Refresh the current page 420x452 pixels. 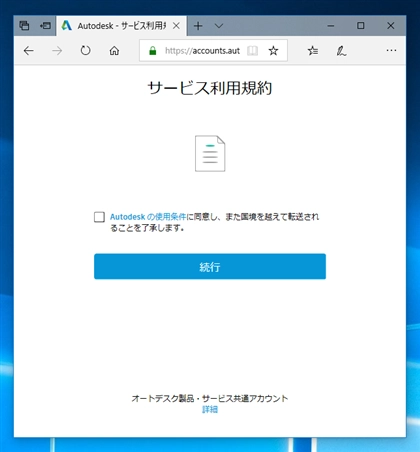point(86,51)
